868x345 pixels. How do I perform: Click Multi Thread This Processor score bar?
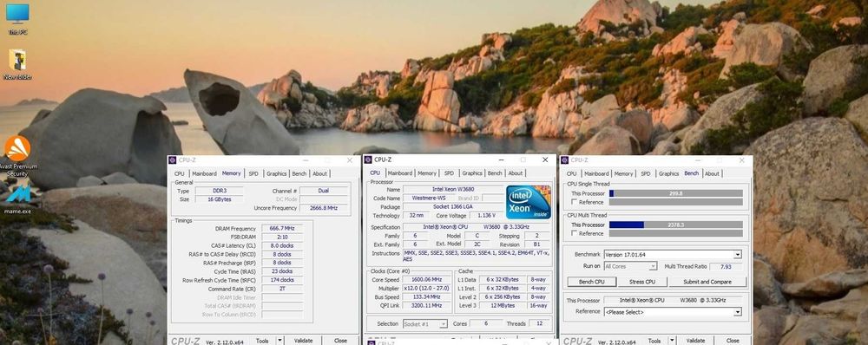[676, 225]
